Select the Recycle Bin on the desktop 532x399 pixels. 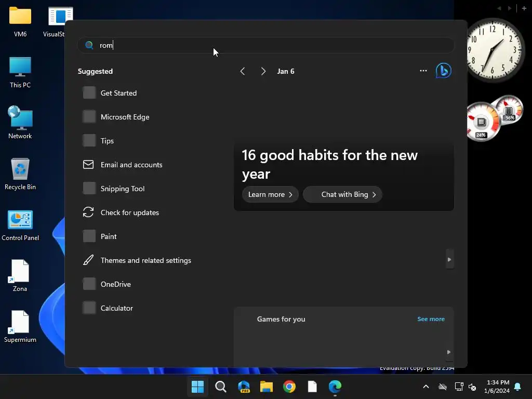(x=20, y=174)
